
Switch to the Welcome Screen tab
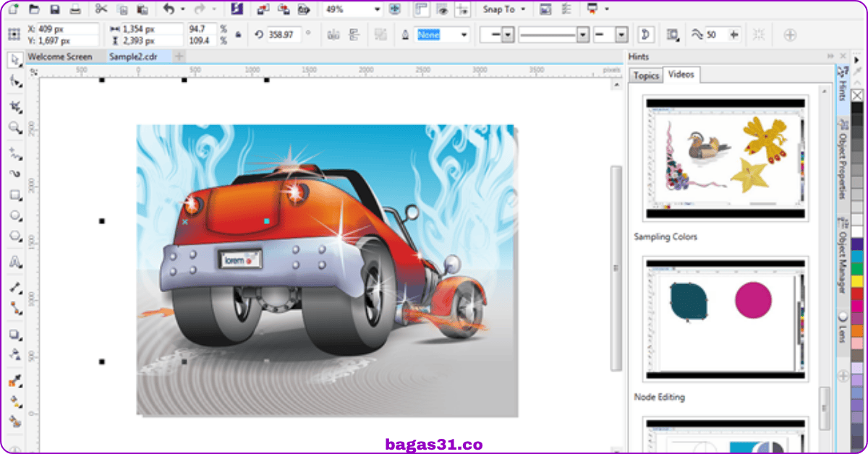click(x=60, y=56)
